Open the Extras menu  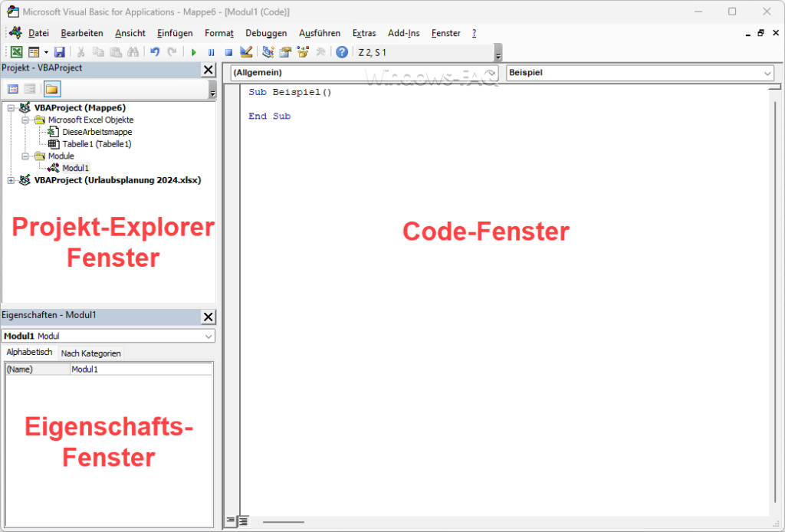pyautogui.click(x=364, y=33)
